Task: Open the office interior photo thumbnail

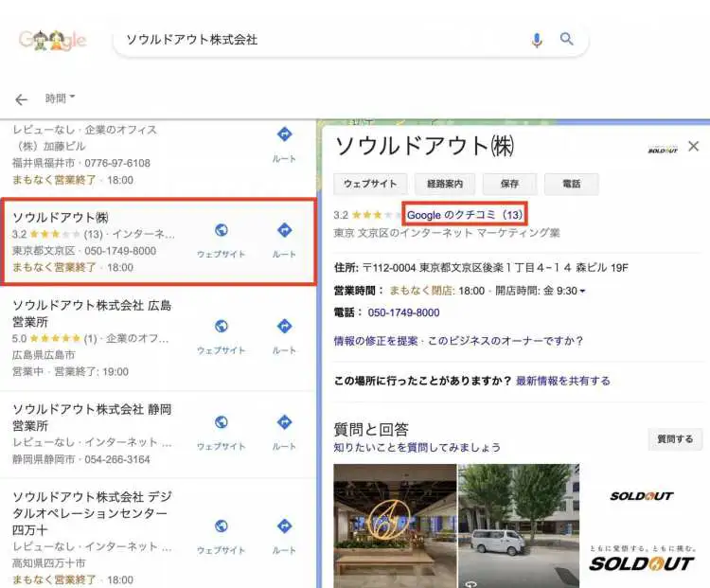Action: 394,526
